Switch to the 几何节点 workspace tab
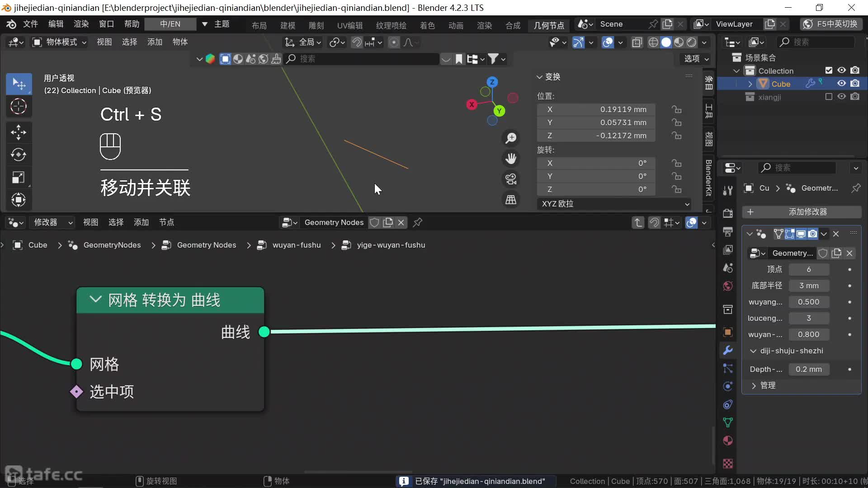The height and width of the screenshot is (488, 868). (x=549, y=25)
